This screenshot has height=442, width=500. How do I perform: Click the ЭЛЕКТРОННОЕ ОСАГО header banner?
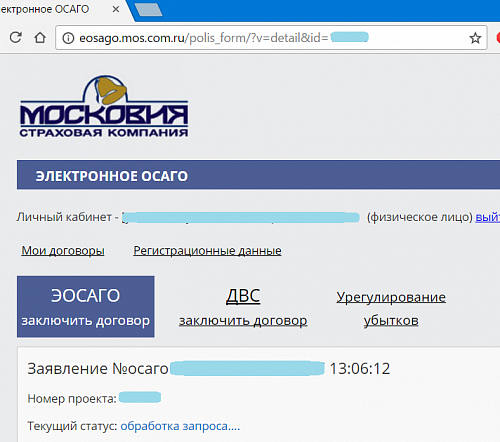pyautogui.click(x=258, y=175)
